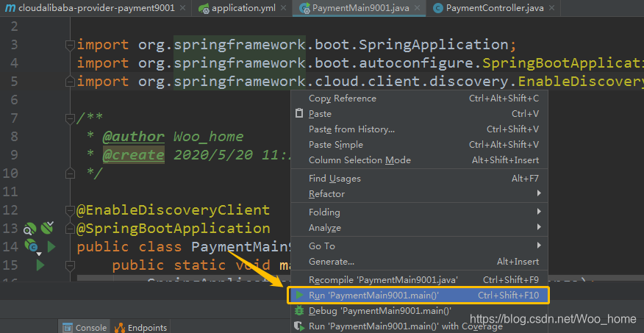Click the Spring configuration gutter icon on line 13

(x=47, y=227)
